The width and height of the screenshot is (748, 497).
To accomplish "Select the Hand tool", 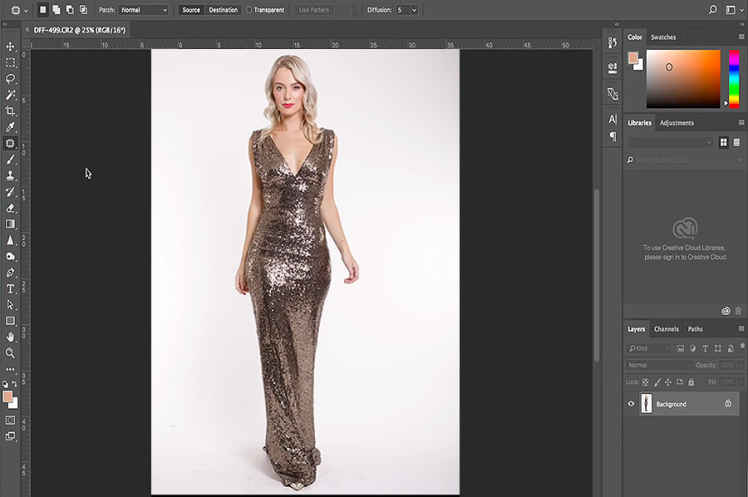I will [10, 337].
